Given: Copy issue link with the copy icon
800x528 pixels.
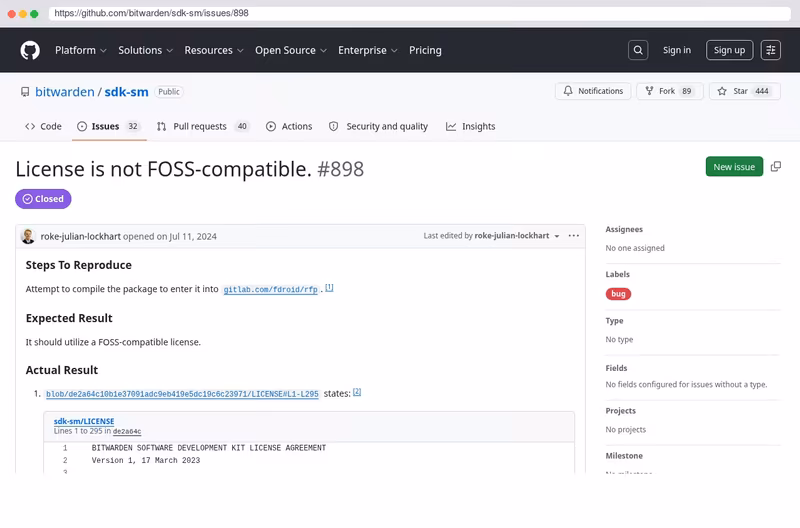Looking at the screenshot, I should click(776, 167).
